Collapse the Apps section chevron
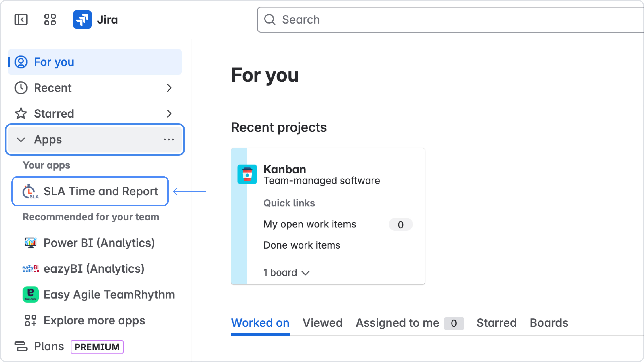This screenshot has width=644, height=362. click(21, 140)
